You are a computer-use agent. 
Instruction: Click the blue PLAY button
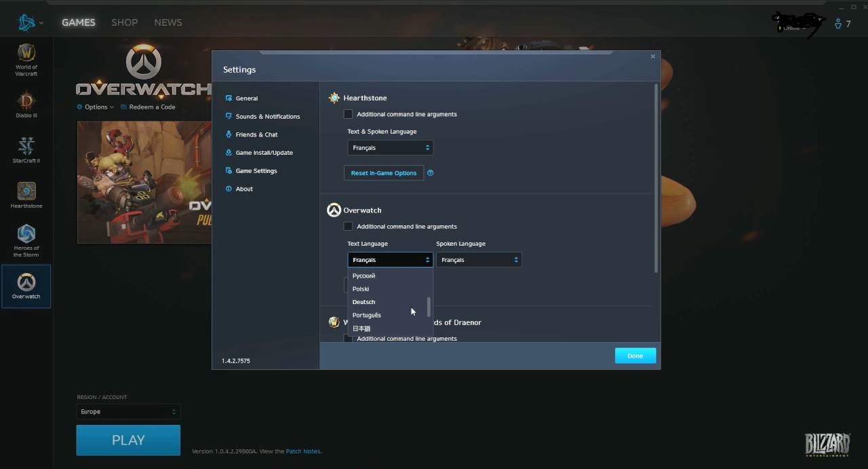[x=128, y=440]
